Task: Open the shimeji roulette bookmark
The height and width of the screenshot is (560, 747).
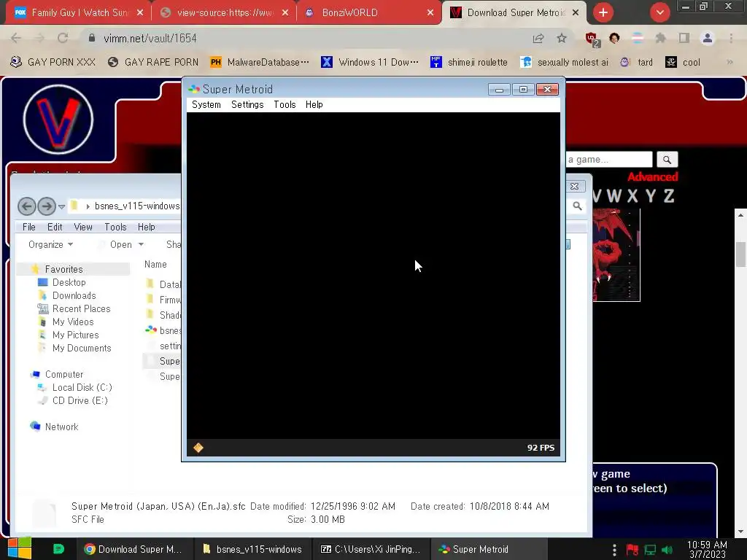Action: [x=469, y=63]
